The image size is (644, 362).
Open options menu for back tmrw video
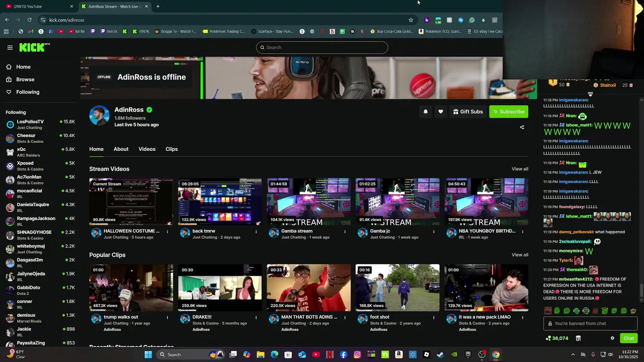[x=256, y=232]
